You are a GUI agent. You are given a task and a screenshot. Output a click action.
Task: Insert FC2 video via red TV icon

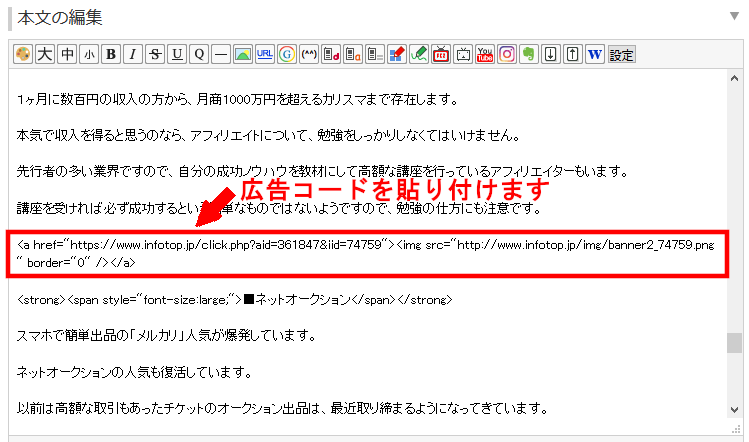440,54
